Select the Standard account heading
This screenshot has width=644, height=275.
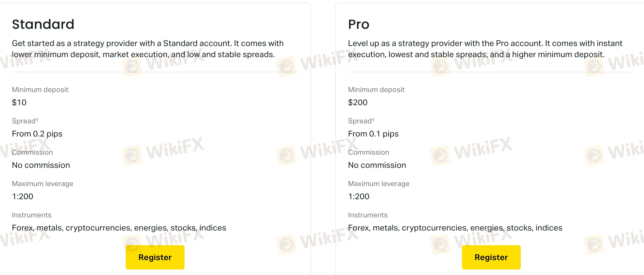pyautogui.click(x=43, y=24)
